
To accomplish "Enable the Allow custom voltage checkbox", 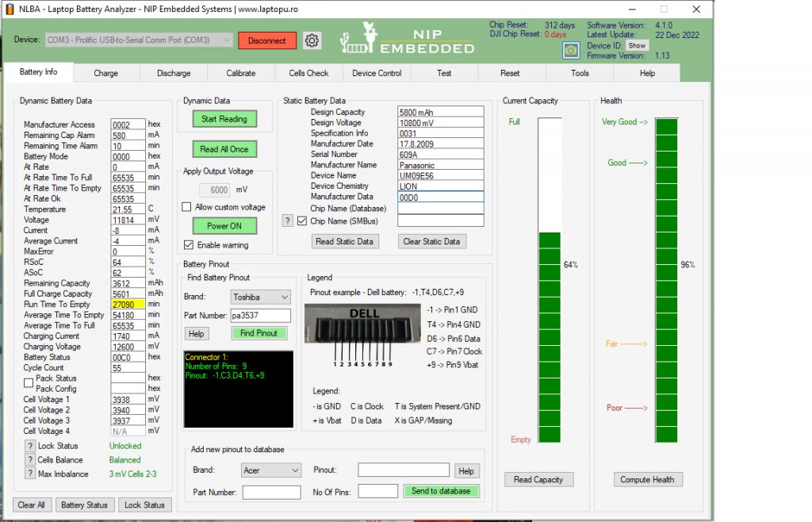I will [186, 207].
